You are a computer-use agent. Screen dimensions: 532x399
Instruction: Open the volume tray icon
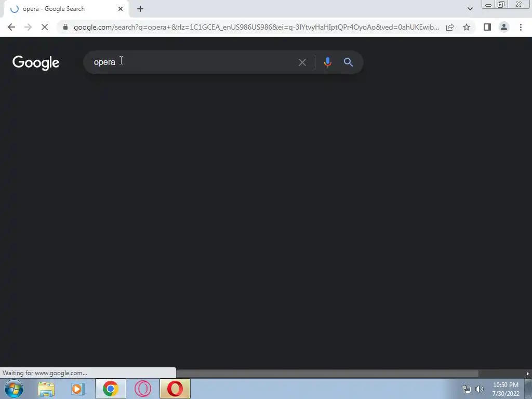480,389
